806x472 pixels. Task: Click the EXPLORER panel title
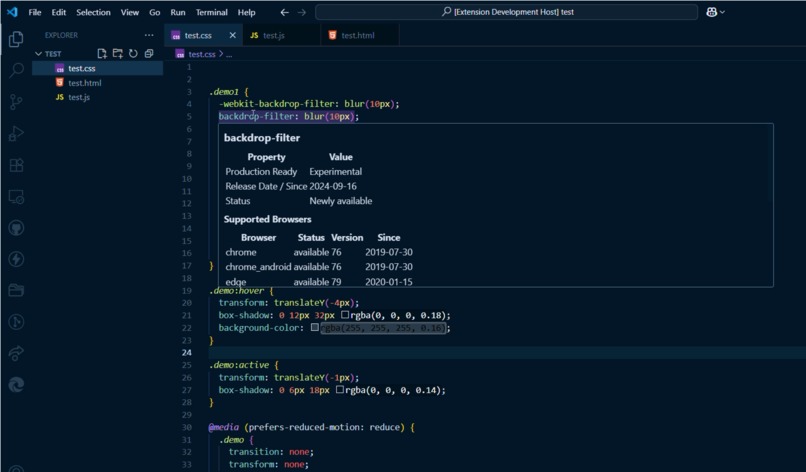tap(61, 35)
